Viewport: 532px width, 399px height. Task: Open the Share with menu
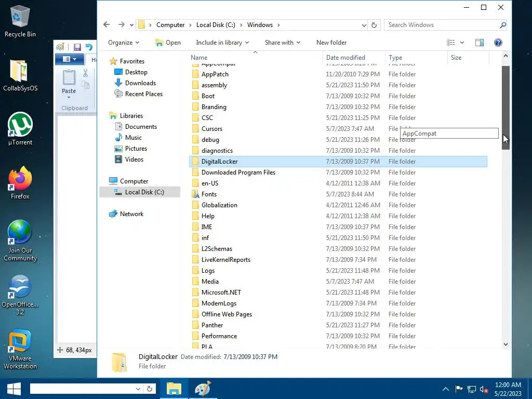tap(282, 43)
